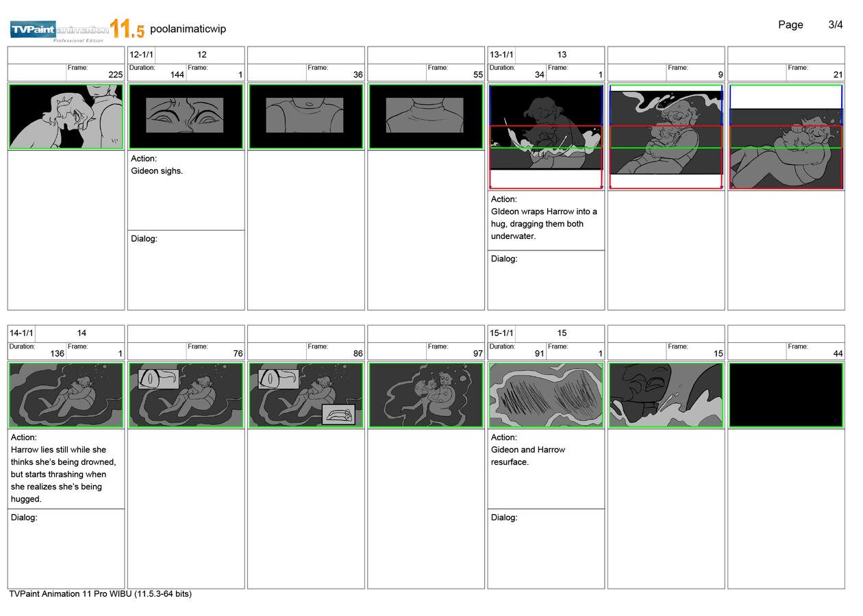863x616 pixels.
Task: Select the frame 55 back-of-neck thumbnail
Action: coord(425,116)
